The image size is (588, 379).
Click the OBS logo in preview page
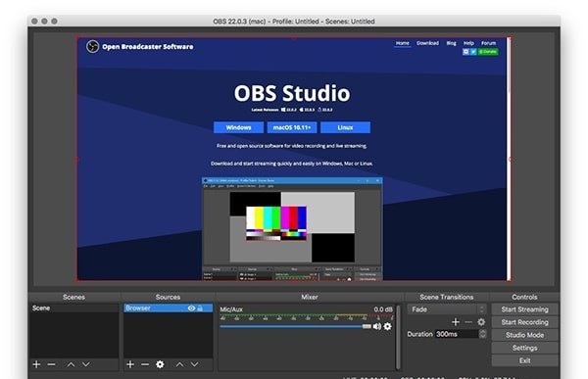tap(93, 46)
